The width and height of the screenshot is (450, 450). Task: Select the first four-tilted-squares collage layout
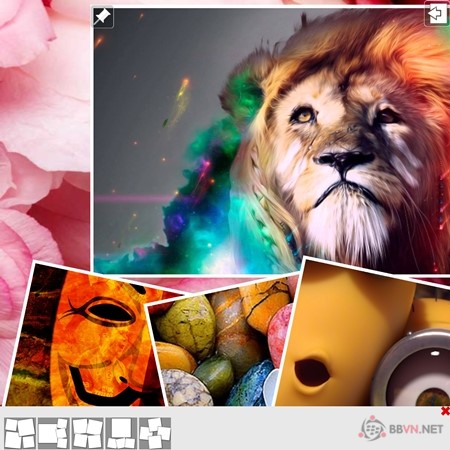point(20,433)
